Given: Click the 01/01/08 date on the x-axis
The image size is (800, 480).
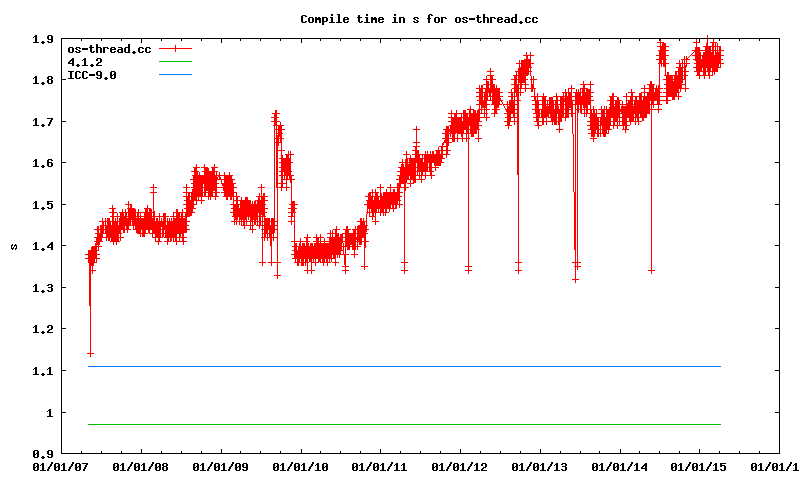Looking at the screenshot, I should click(140, 466).
